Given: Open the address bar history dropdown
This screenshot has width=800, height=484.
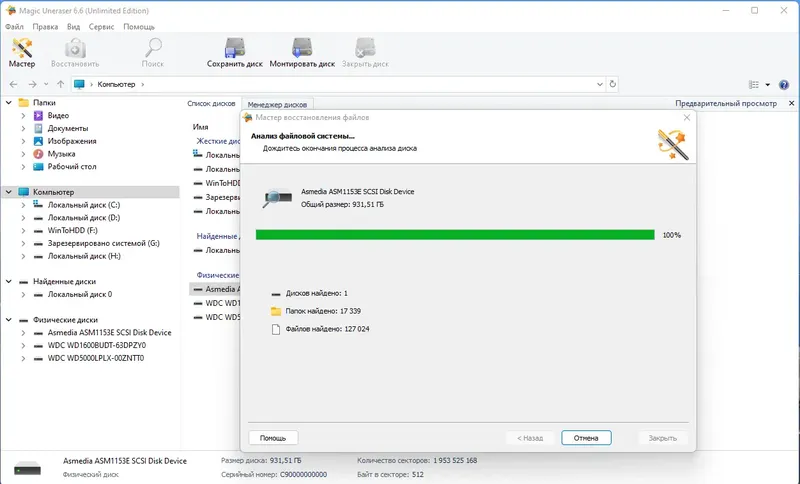Looking at the screenshot, I should [x=599, y=84].
